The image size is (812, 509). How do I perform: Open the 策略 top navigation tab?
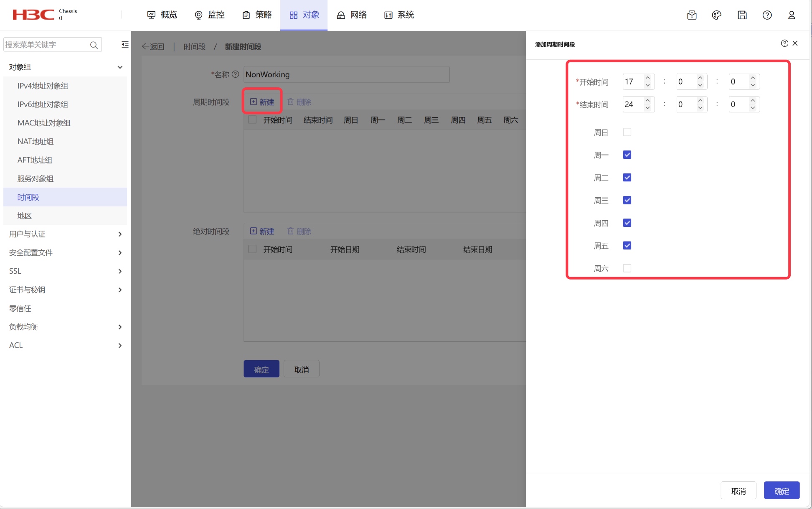pyautogui.click(x=257, y=15)
